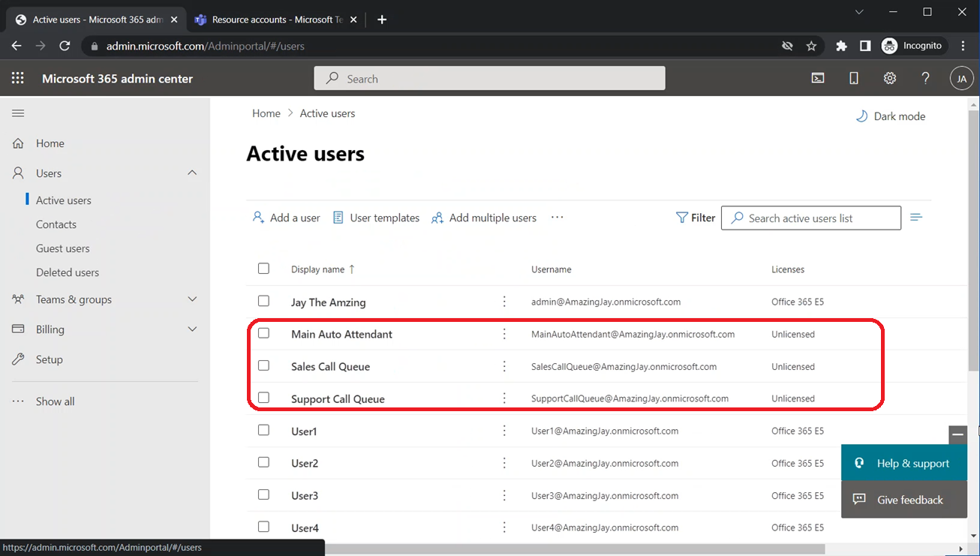Open Cloud Shell icon in header
The height and width of the screenshot is (556, 980).
[818, 79]
